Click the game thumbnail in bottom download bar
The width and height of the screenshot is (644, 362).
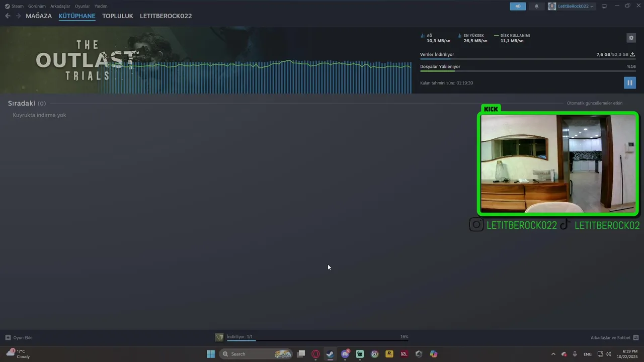coord(219,337)
